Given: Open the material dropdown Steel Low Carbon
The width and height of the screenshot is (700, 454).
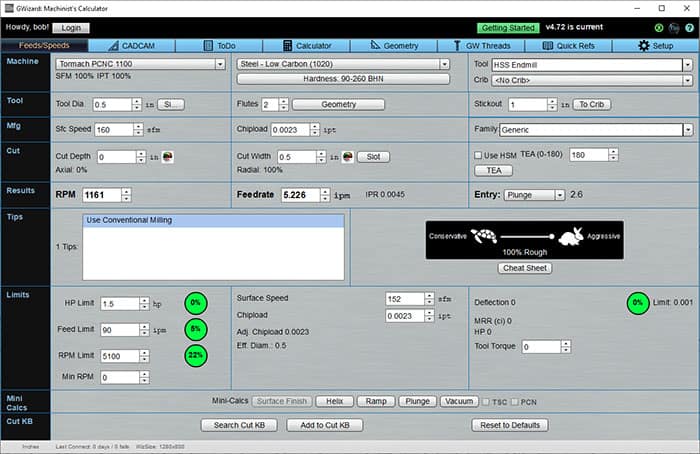Looking at the screenshot, I should click(343, 64).
